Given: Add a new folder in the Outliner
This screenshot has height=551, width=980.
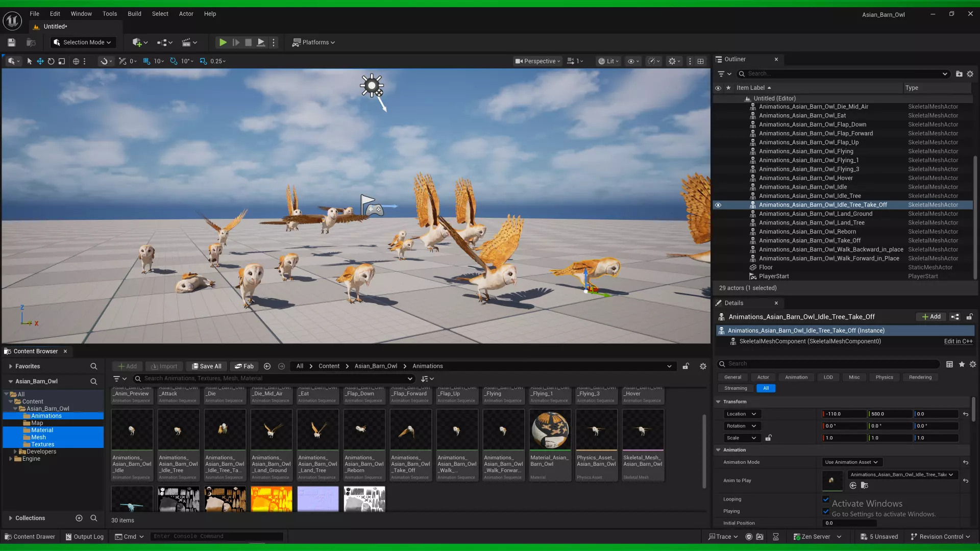Looking at the screenshot, I should tap(959, 74).
